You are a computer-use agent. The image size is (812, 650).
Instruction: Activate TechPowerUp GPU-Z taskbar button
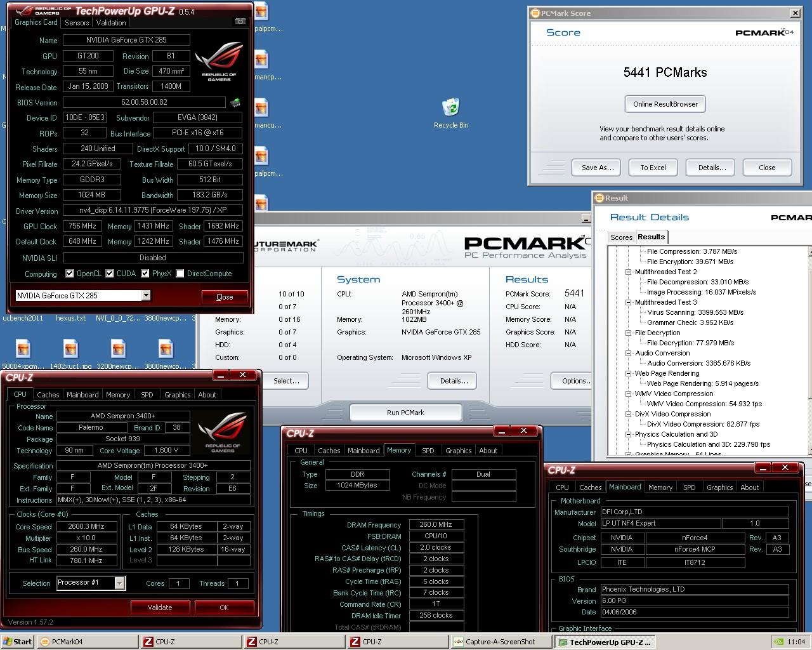605,642
